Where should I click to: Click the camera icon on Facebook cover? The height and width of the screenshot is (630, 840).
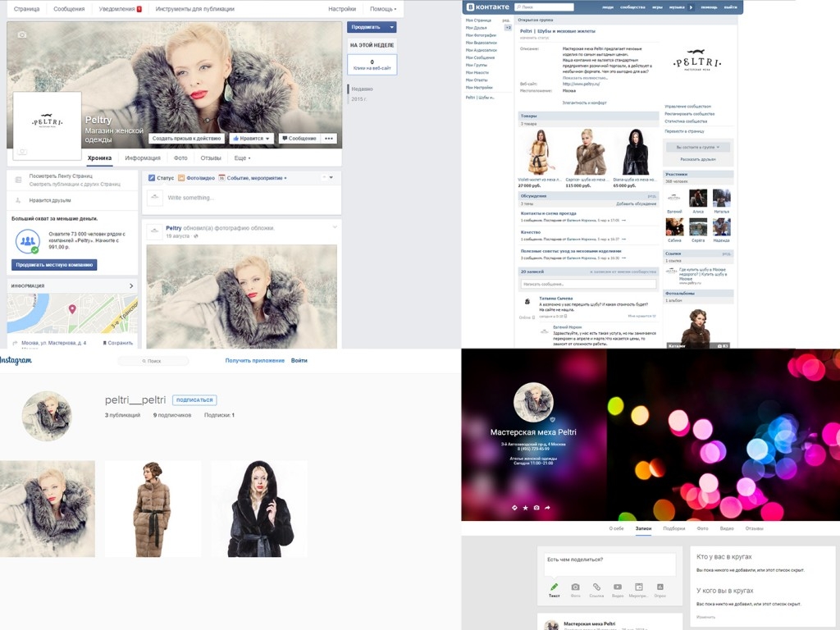(21, 34)
